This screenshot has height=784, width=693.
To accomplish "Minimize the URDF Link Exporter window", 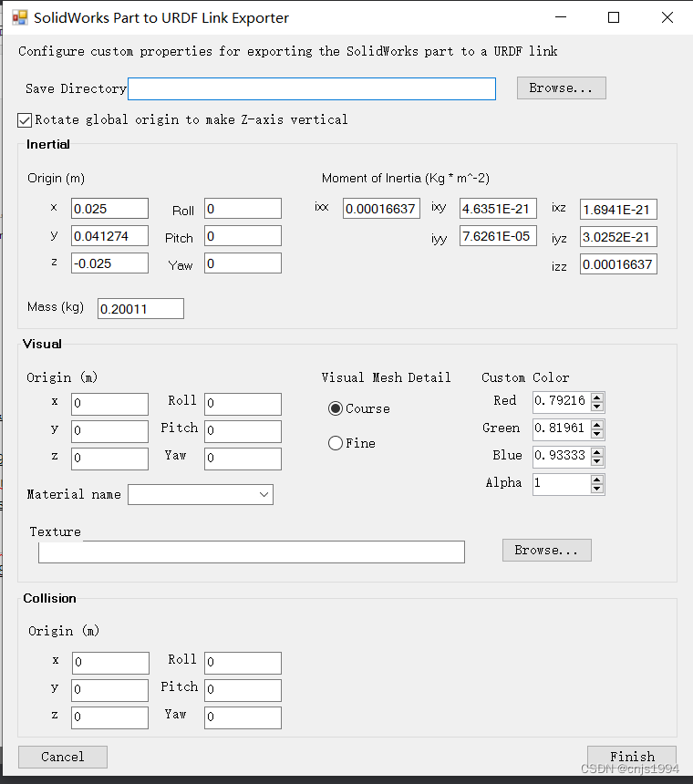I will 561,17.
